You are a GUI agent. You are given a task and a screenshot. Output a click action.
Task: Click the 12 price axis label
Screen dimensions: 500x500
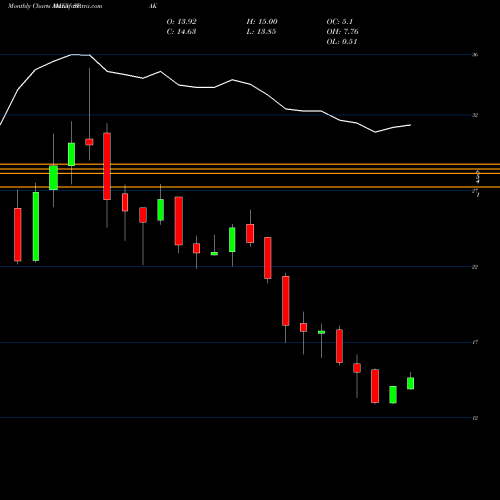(475, 418)
